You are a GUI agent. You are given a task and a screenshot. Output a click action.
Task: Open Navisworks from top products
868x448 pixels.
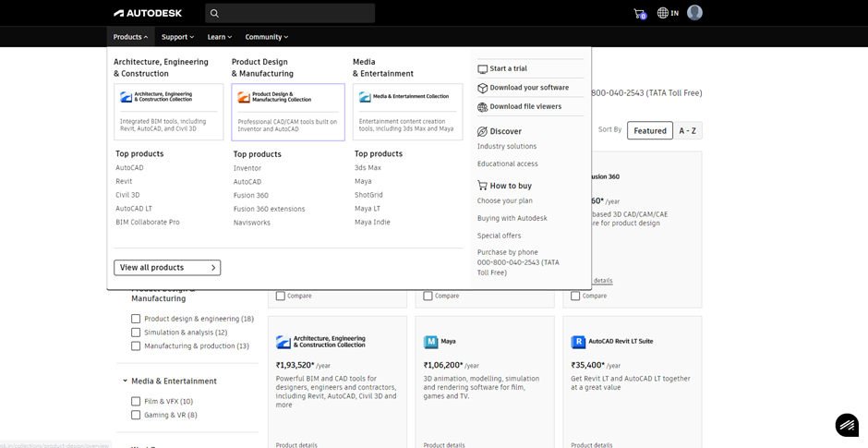tap(252, 223)
